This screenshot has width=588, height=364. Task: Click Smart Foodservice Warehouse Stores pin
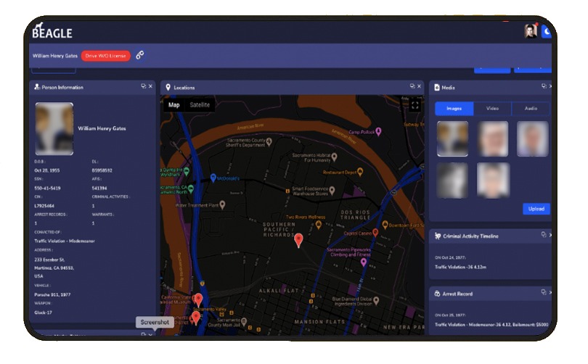332,191
